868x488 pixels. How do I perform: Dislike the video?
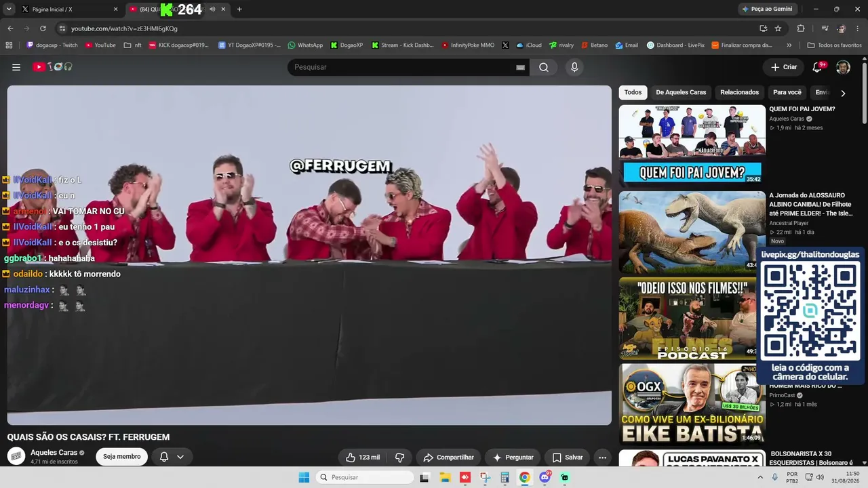tap(400, 457)
